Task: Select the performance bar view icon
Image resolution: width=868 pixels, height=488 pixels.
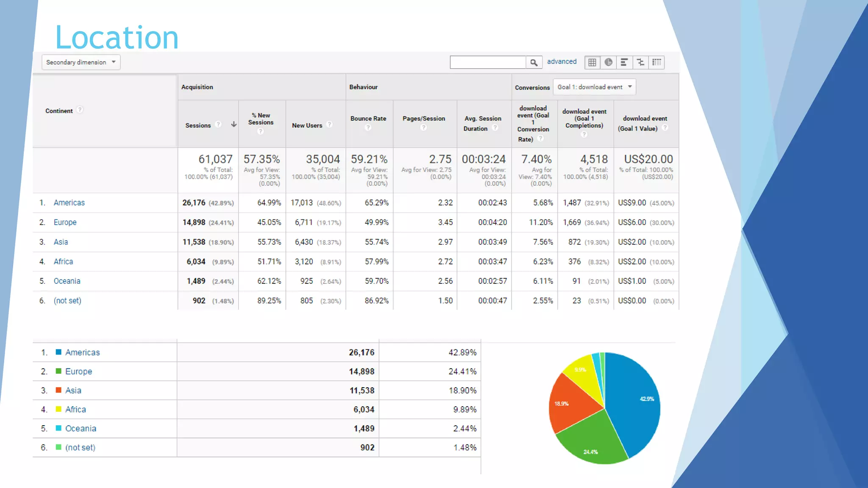Action: (x=624, y=63)
